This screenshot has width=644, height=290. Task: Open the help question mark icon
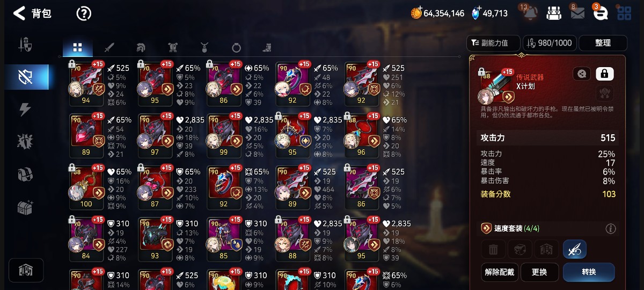[84, 13]
